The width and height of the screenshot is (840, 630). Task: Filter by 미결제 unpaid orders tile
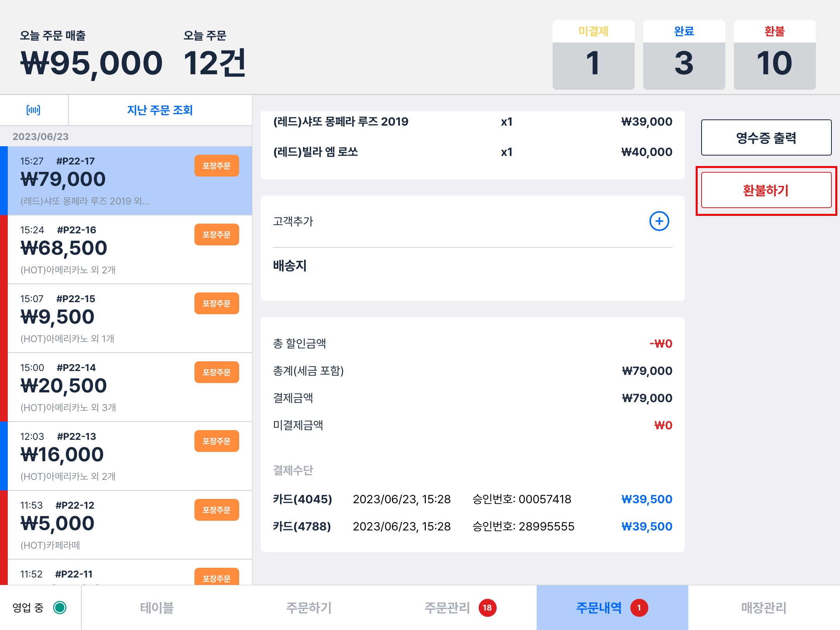[x=593, y=55]
